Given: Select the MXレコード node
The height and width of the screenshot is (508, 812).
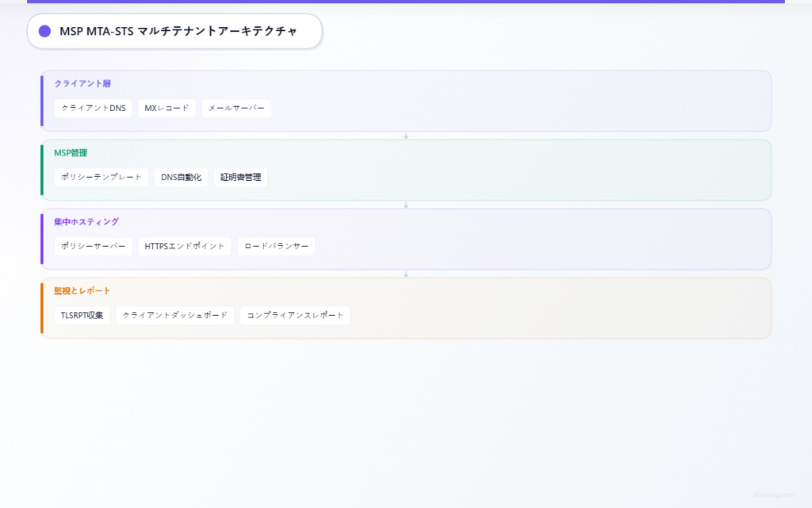Looking at the screenshot, I should 167,108.
